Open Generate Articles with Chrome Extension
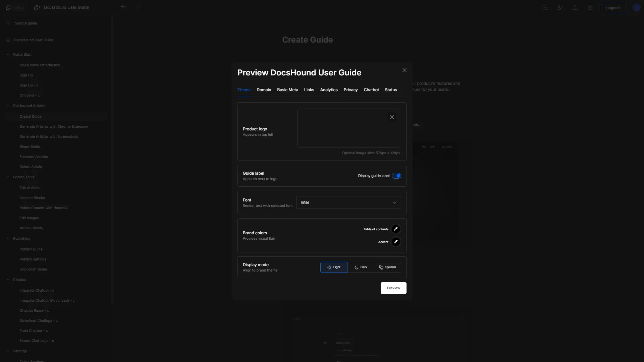644x362 pixels. click(54, 127)
